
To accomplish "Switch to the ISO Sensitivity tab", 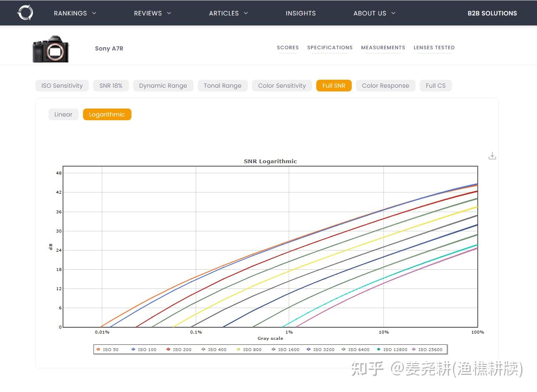I will 62,86.
